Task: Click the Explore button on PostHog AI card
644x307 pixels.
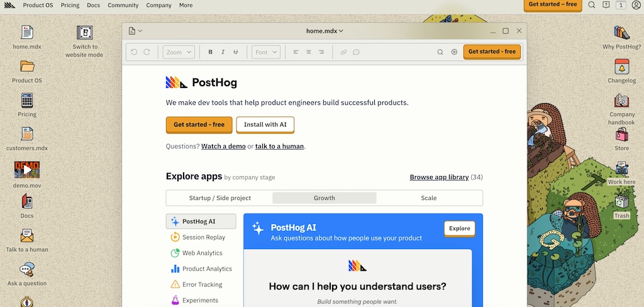Action: [x=460, y=228]
